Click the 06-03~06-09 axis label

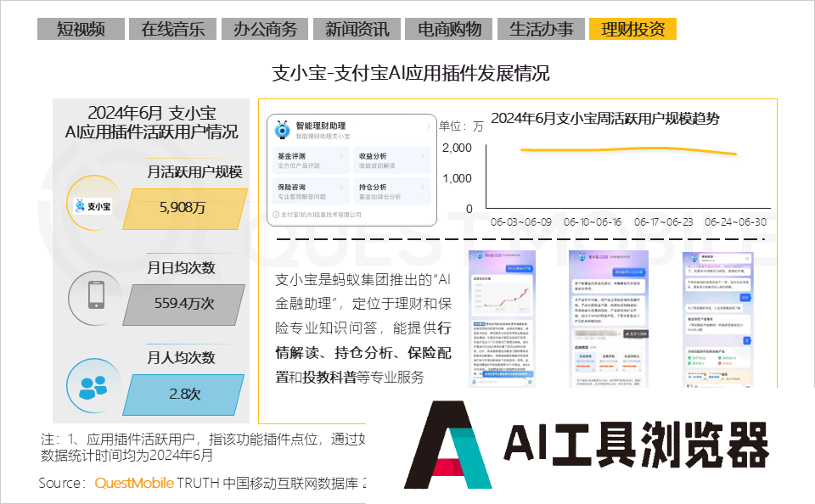tap(520, 222)
